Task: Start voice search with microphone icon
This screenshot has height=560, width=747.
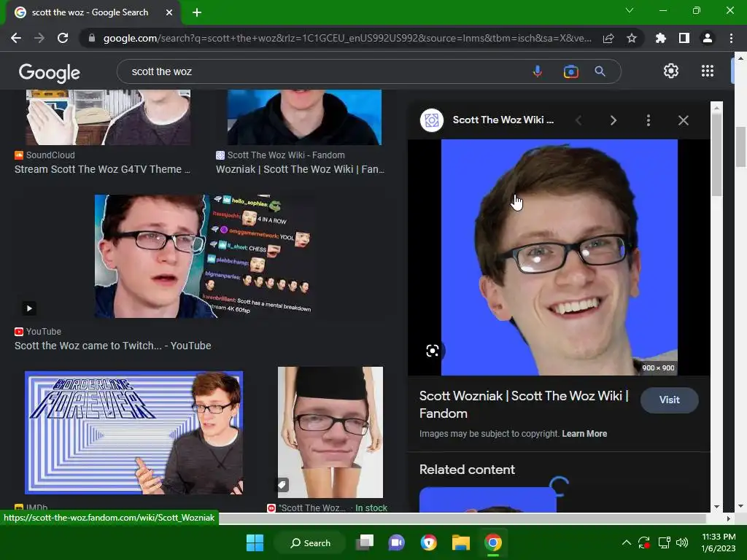Action: [538, 71]
